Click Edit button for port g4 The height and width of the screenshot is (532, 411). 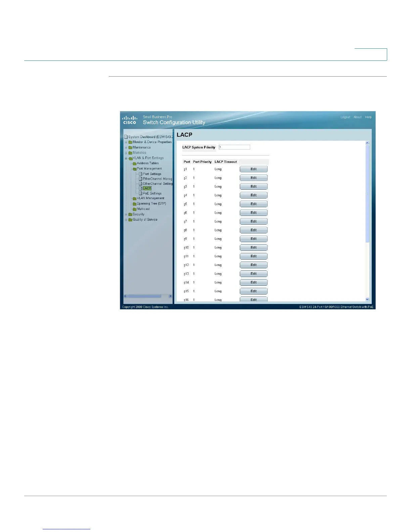(254, 195)
